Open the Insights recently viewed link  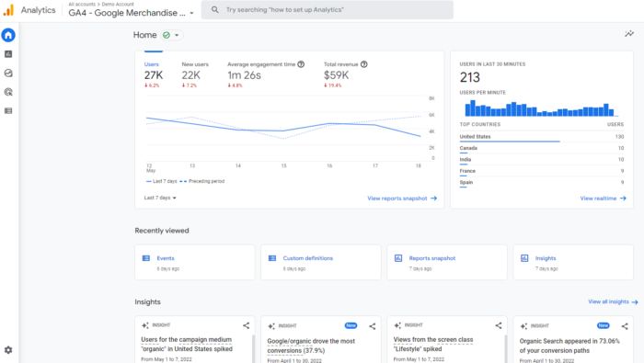[x=546, y=258]
